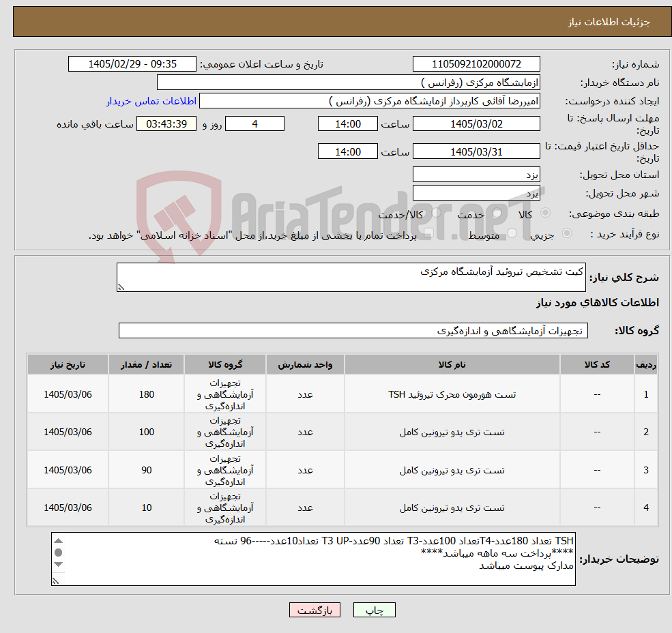Viewport: 672px width, 633px height.
Task: Click quantity 180 in row 1
Action: click(146, 394)
